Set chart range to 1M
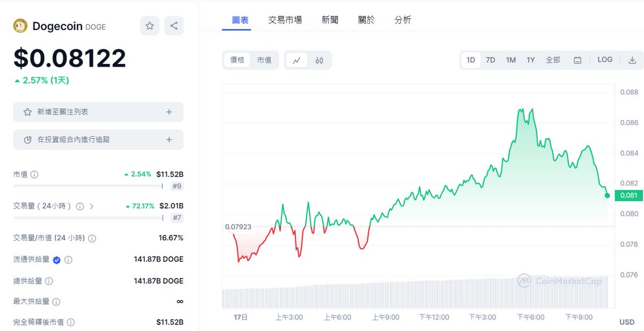Viewport: 644px width, 331px height. [511, 60]
